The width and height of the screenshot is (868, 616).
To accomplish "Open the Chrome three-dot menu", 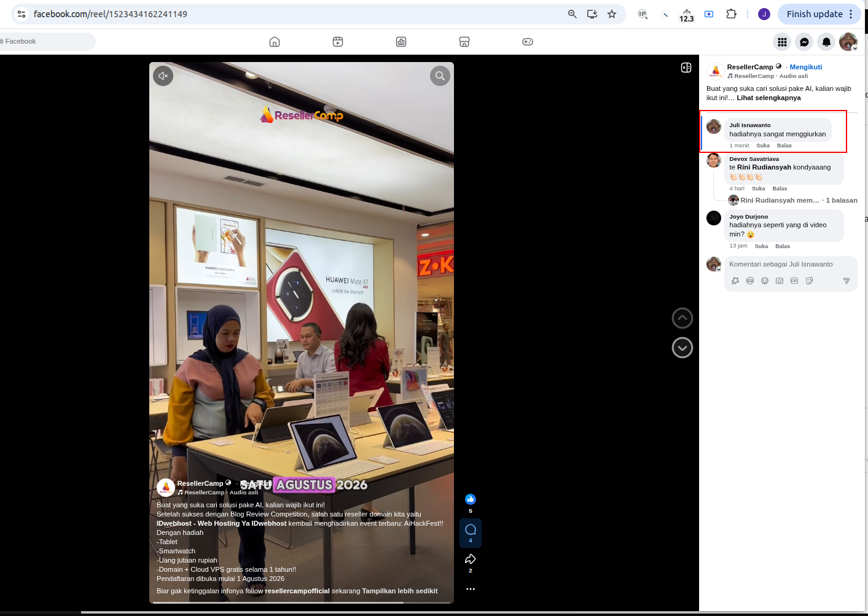I will [x=851, y=14].
